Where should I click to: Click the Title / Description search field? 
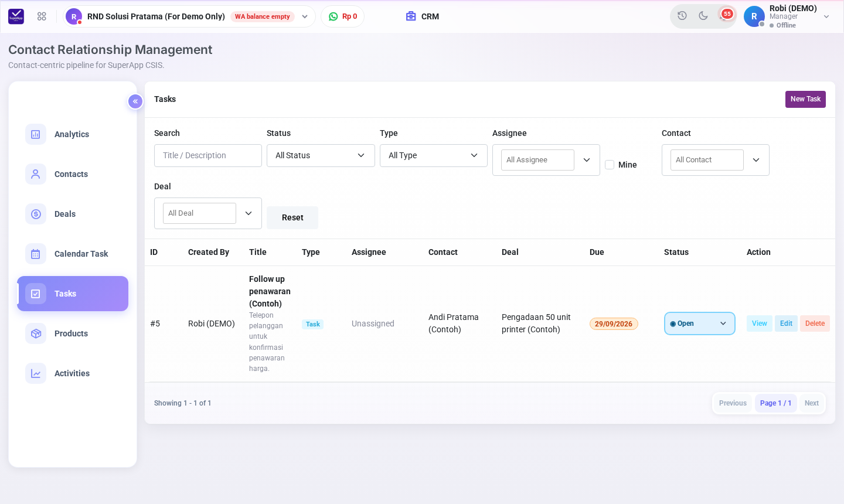[208, 155]
